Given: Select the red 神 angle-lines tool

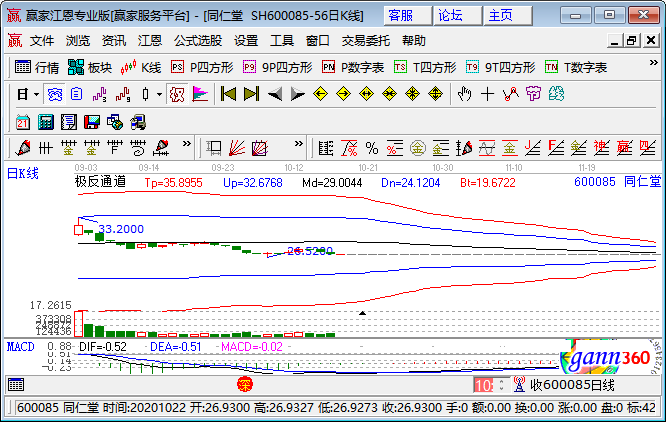Looking at the screenshot, I should (601, 148).
